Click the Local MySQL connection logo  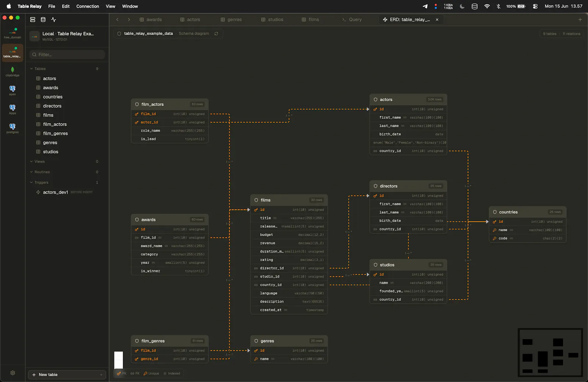(x=35, y=36)
